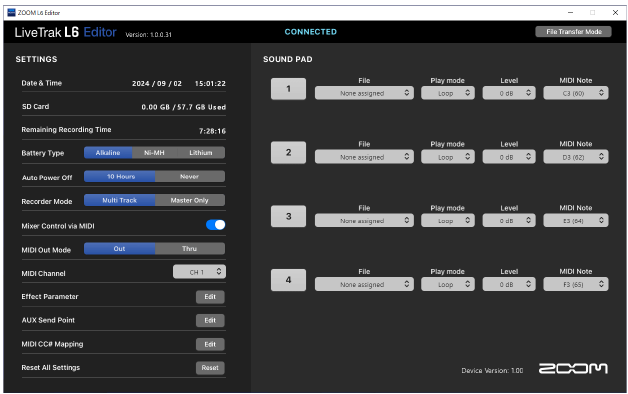Click the ZOOM L6 Editor title bar icon

[11, 12]
